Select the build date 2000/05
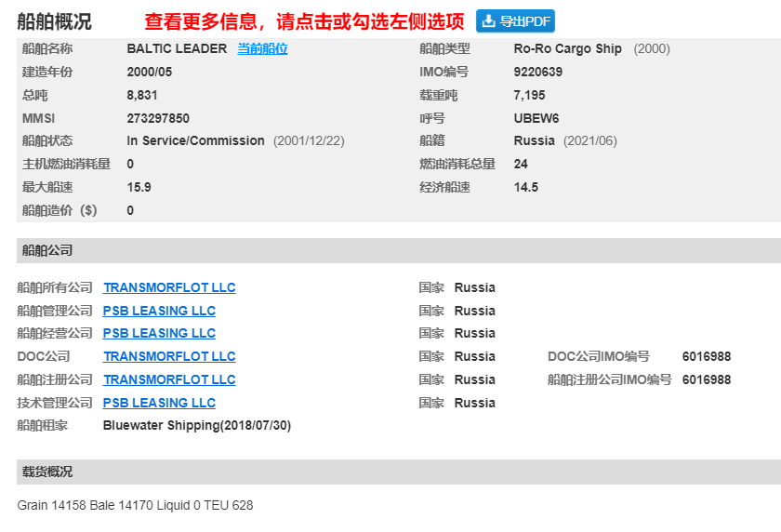Screen dimensions: 781x532 (150, 72)
